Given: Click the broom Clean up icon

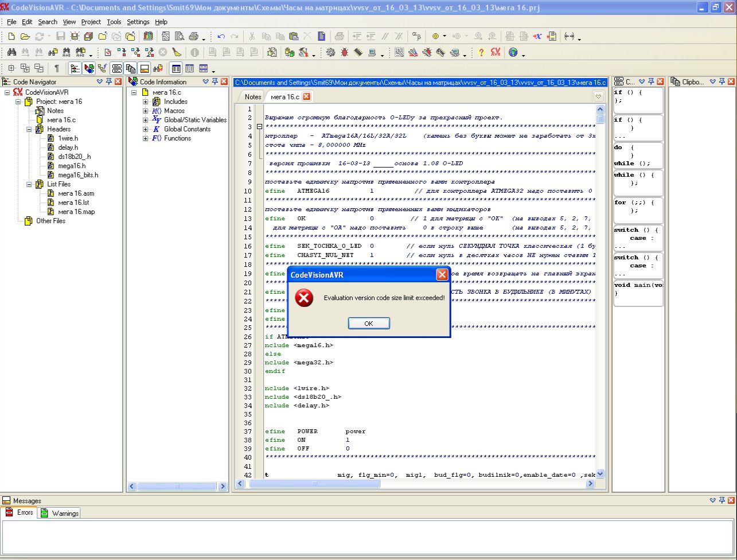Looking at the screenshot, I should [177, 52].
